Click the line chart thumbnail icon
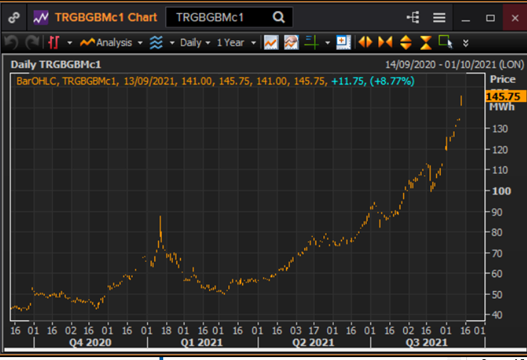 (x=271, y=43)
